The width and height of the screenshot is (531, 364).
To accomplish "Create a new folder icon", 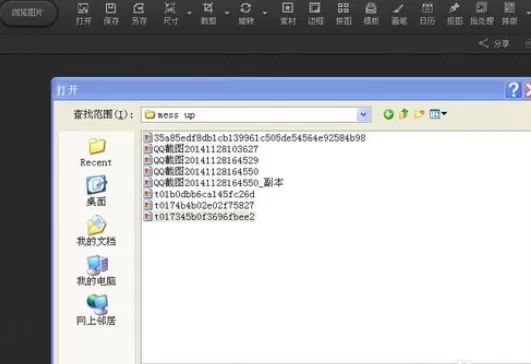I will (x=419, y=114).
